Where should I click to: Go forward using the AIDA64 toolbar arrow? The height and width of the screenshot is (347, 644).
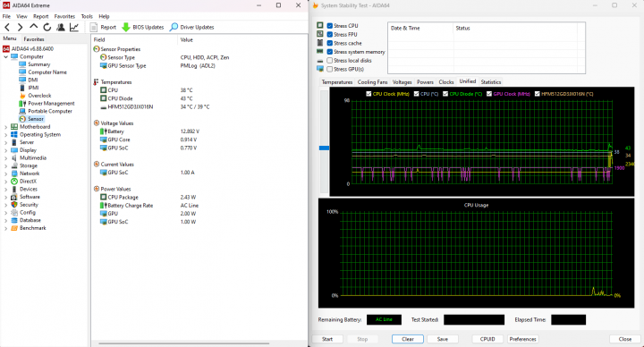[20, 27]
